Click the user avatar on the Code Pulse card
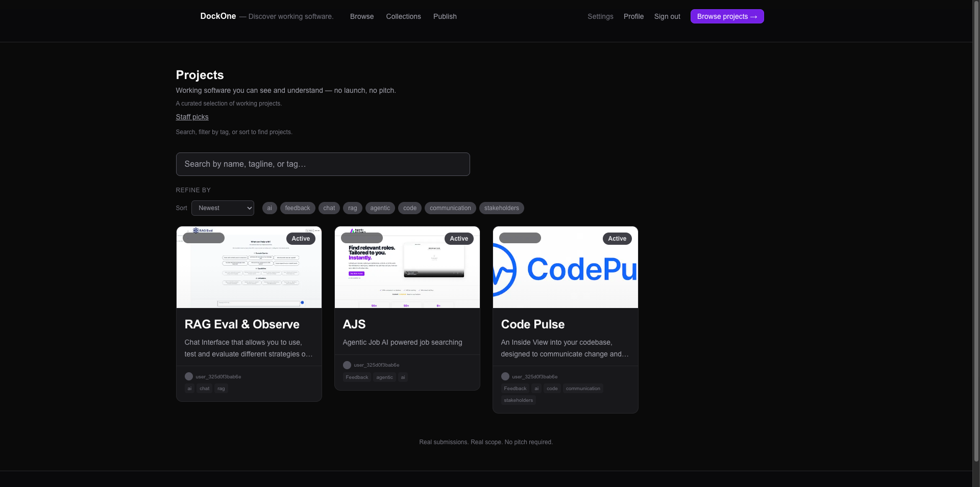The image size is (980, 487). [505, 376]
